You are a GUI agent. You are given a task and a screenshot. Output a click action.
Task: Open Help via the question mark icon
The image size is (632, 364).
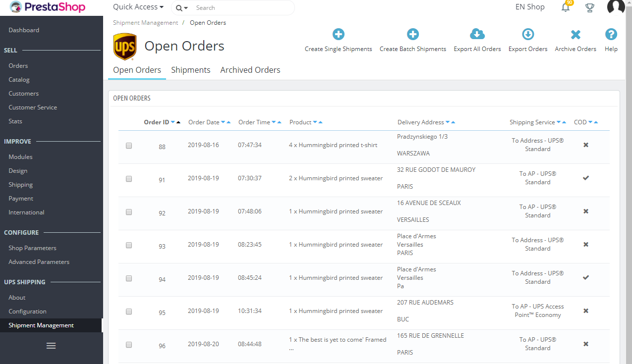point(611,34)
